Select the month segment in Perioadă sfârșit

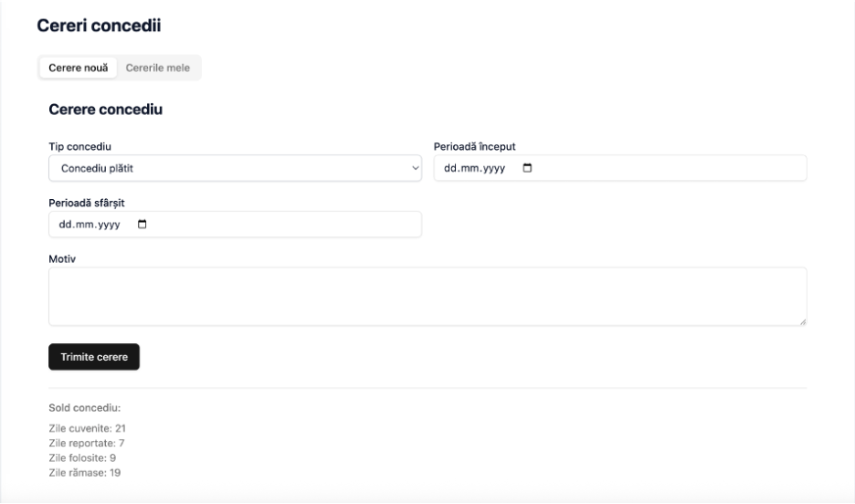pyautogui.click(x=84, y=225)
